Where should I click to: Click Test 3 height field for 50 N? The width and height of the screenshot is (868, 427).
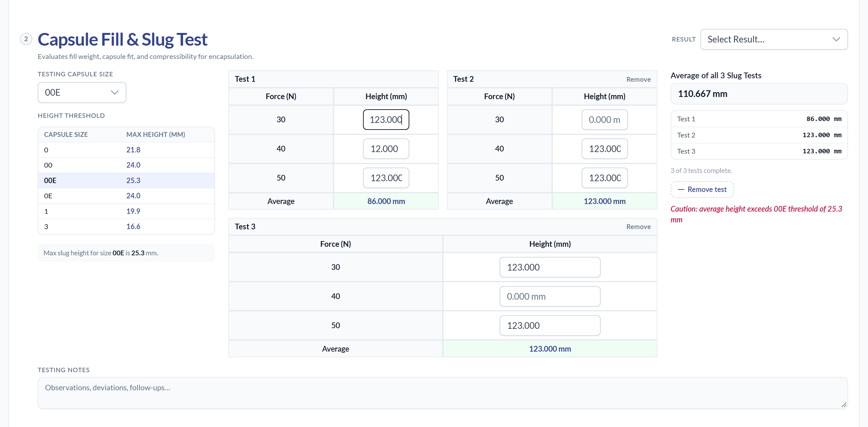tap(550, 326)
